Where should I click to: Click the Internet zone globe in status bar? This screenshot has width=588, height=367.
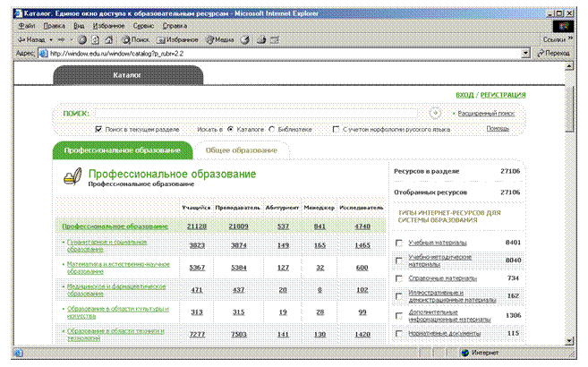(465, 353)
